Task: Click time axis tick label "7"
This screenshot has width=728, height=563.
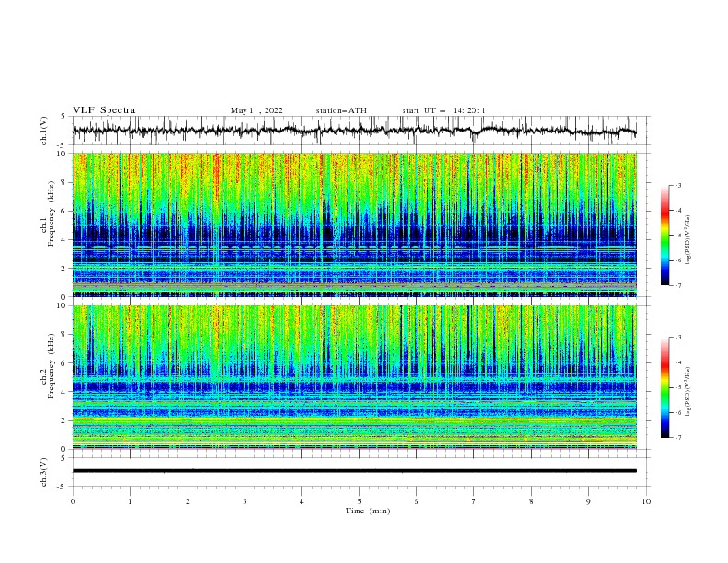Action: click(474, 501)
